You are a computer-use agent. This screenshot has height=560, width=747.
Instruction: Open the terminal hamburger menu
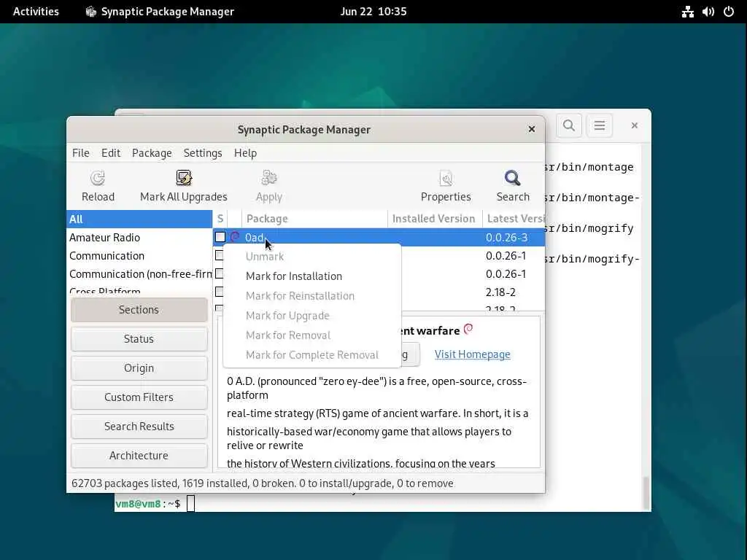[600, 125]
